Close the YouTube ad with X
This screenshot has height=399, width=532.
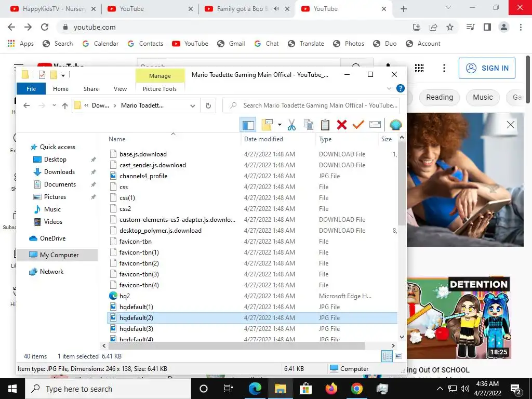(x=511, y=125)
